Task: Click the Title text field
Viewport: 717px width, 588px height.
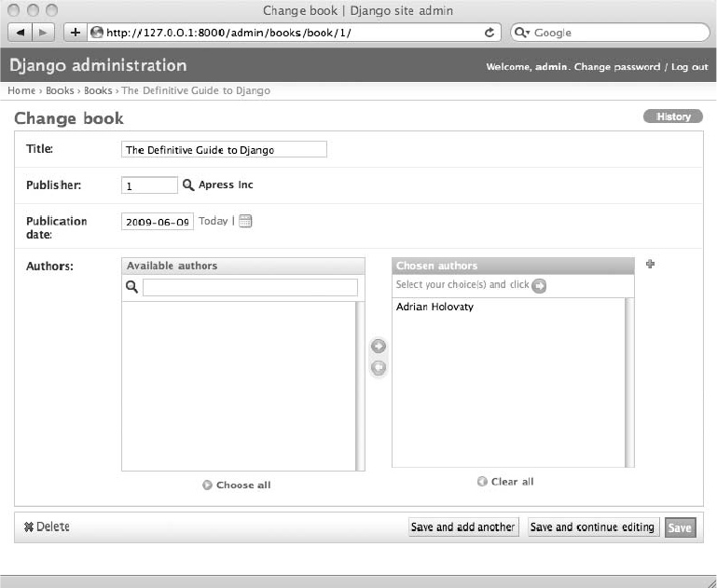Action: tap(224, 149)
